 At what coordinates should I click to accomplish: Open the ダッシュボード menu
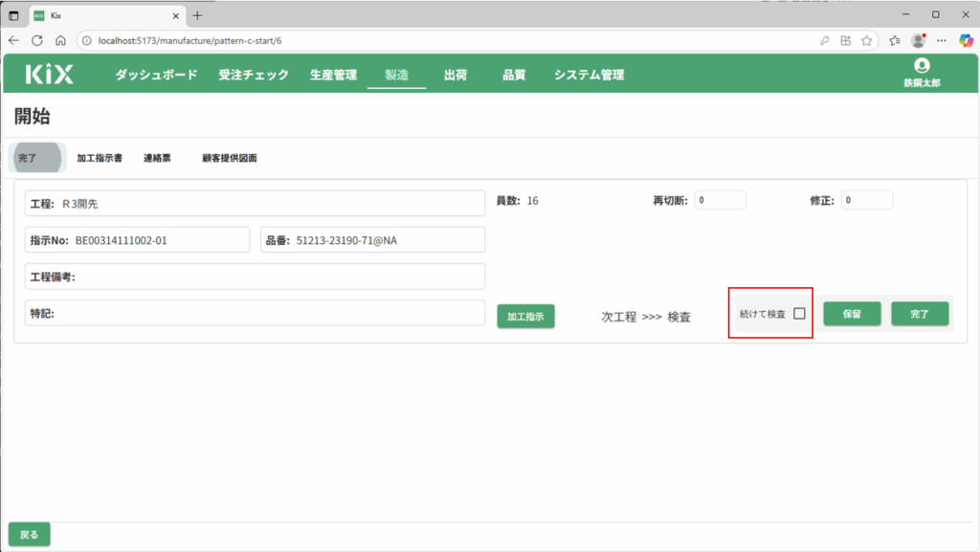click(x=156, y=75)
